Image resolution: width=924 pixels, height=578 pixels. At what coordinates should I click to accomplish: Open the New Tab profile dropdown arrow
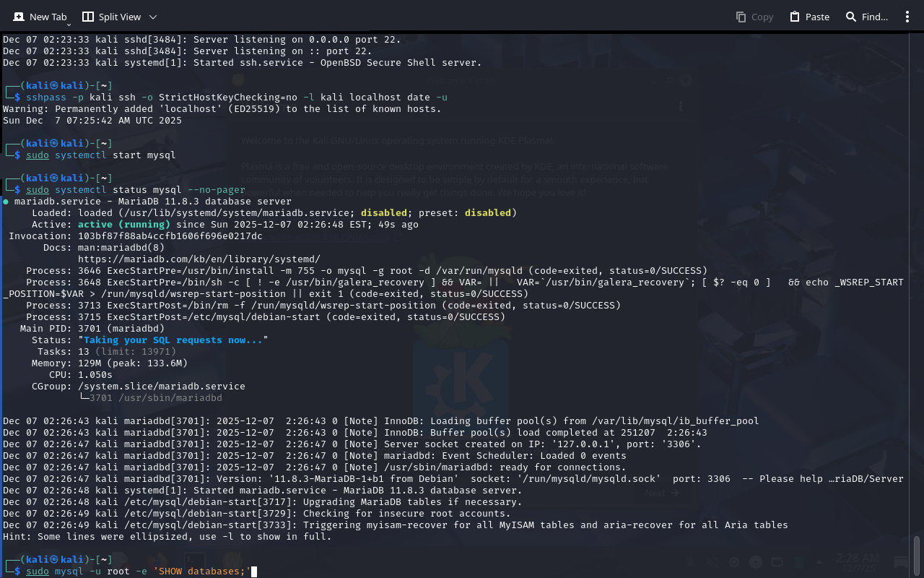pyautogui.click(x=69, y=25)
